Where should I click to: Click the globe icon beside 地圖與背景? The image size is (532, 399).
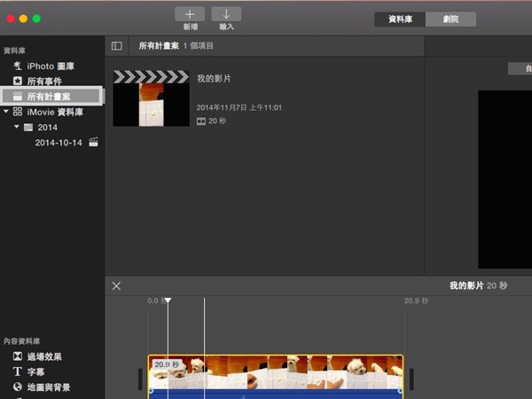click(18, 387)
